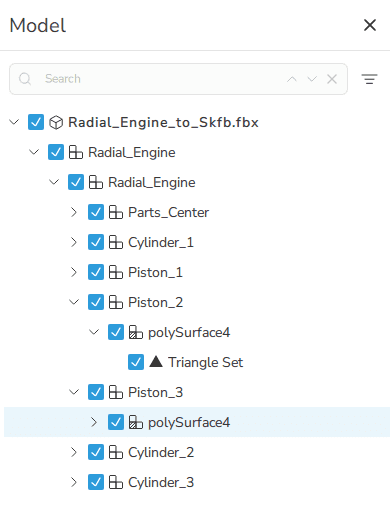Uncheck the Triangle Set checkbox
Image resolution: width=390 pixels, height=511 pixels.
coord(136,362)
